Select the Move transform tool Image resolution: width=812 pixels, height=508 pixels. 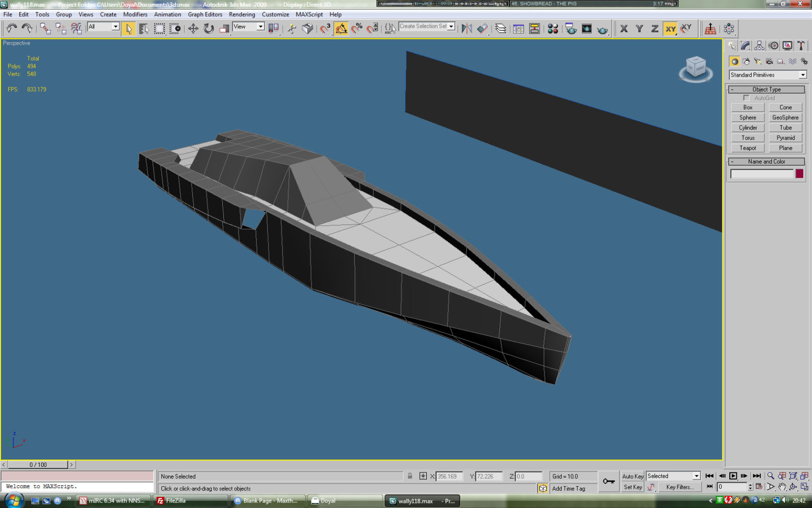coord(193,28)
